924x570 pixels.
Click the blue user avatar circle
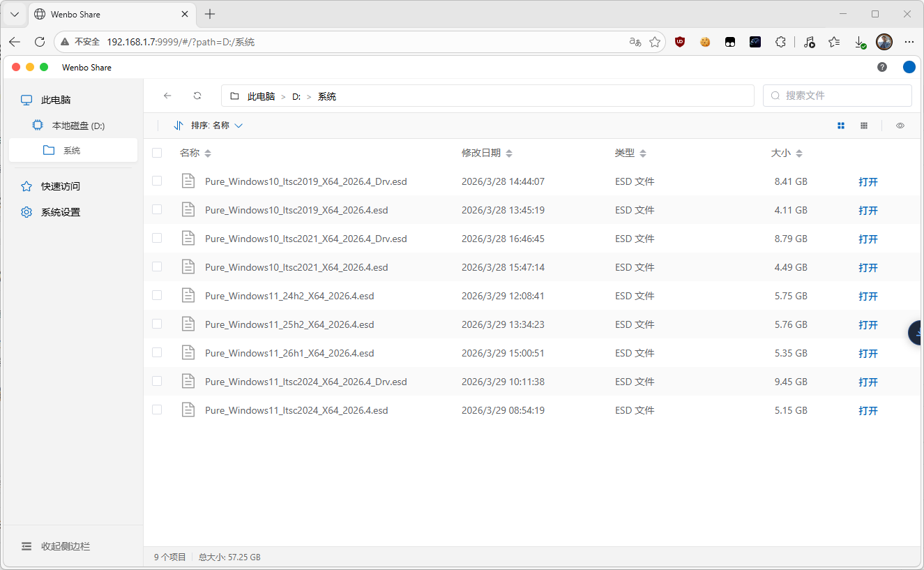909,67
